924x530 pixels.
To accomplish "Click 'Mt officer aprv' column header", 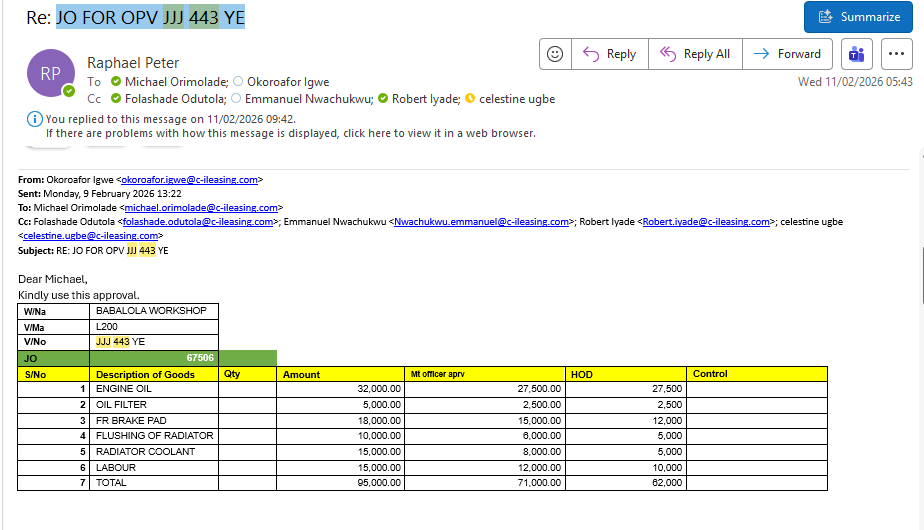I will tap(484, 374).
